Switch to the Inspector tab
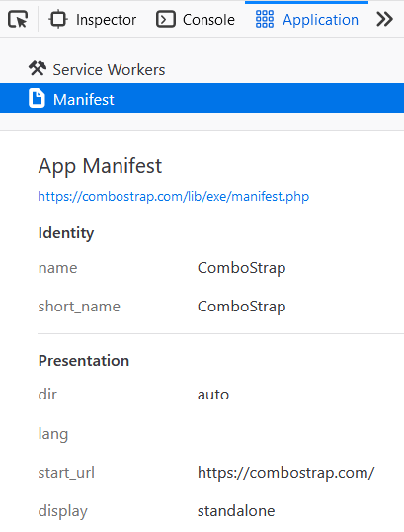This screenshot has width=404, height=532. coord(92,20)
